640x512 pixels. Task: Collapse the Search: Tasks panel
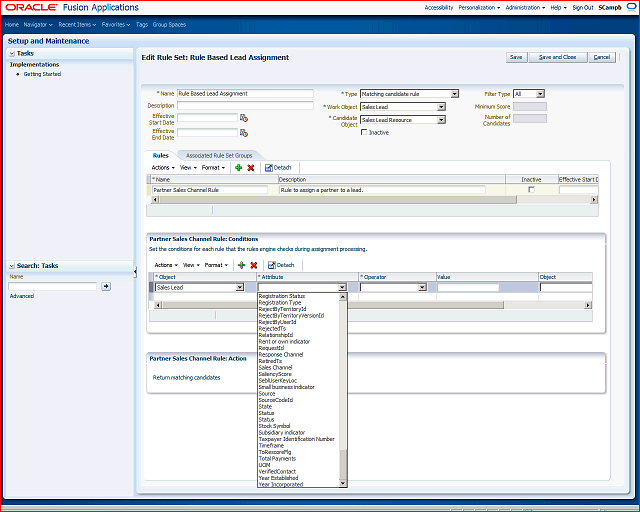(x=12, y=266)
